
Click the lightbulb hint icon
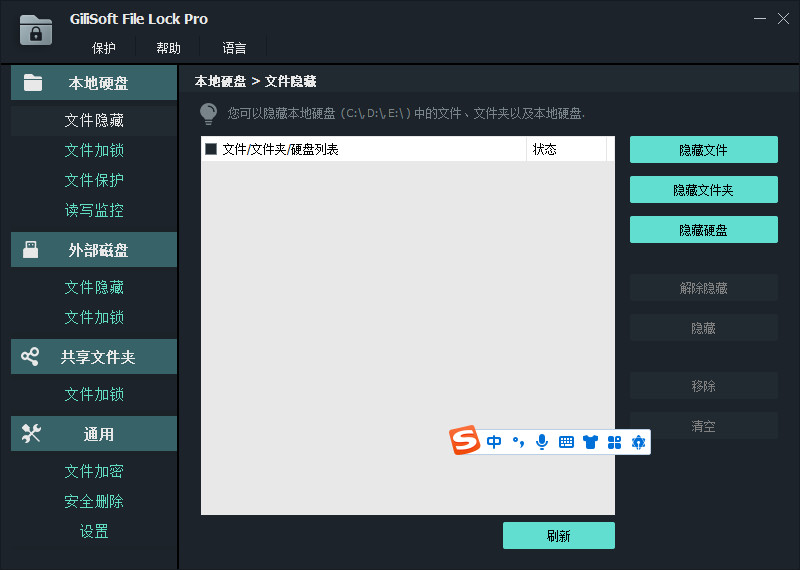[209, 113]
